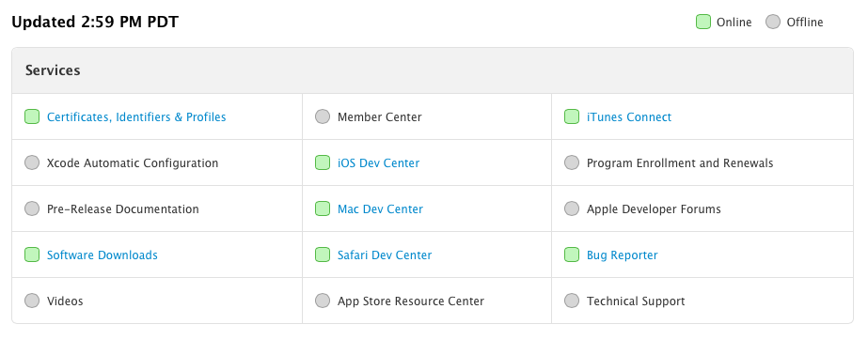This screenshot has height=355, width=868.
Task: Open Safari Dev Center link
Action: pos(385,255)
